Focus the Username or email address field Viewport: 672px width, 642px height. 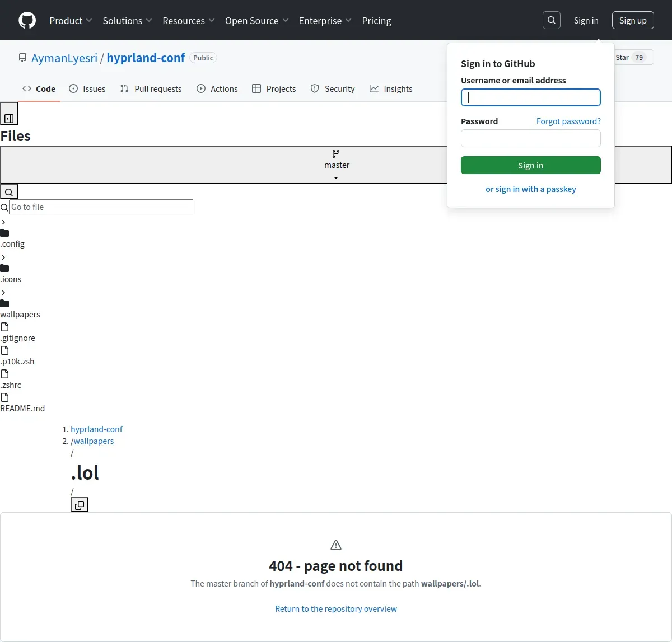coord(531,97)
